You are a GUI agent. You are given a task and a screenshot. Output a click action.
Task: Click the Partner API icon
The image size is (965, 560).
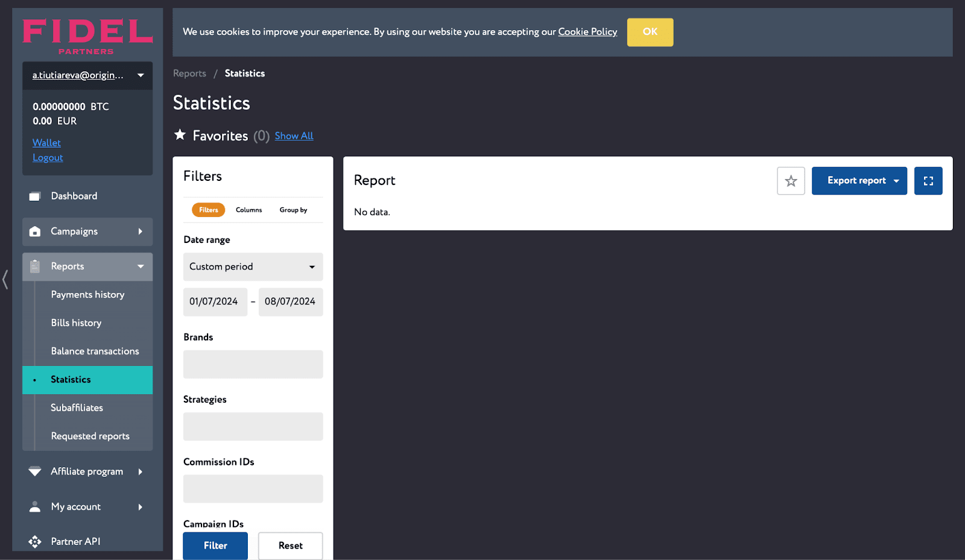(35, 541)
